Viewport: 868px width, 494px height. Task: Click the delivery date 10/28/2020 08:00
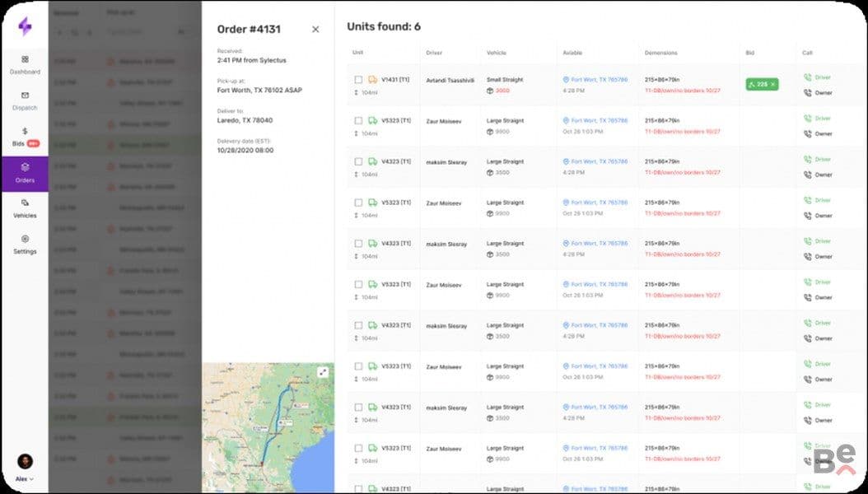tap(245, 150)
